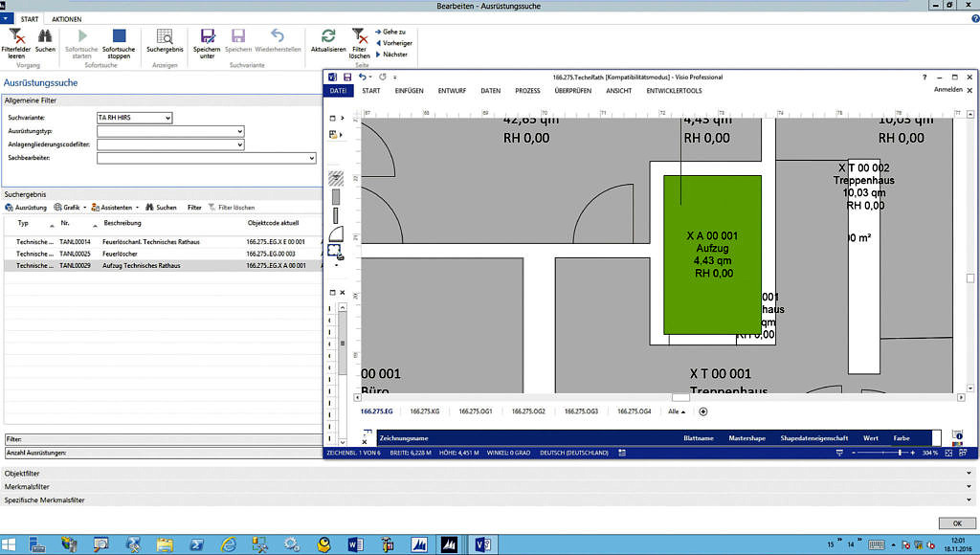Stop instant search with Sofortsuche stoppen
This screenshot has height=555, width=980.
coord(119,36)
